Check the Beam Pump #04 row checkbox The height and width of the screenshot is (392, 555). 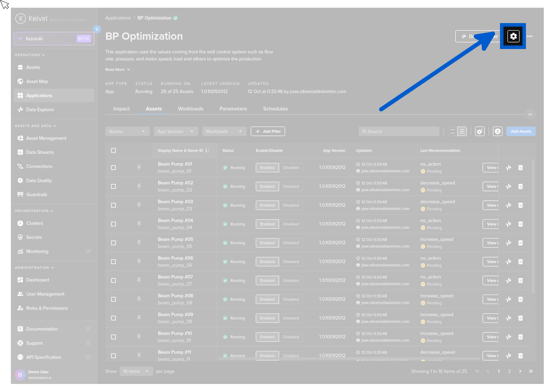click(114, 224)
